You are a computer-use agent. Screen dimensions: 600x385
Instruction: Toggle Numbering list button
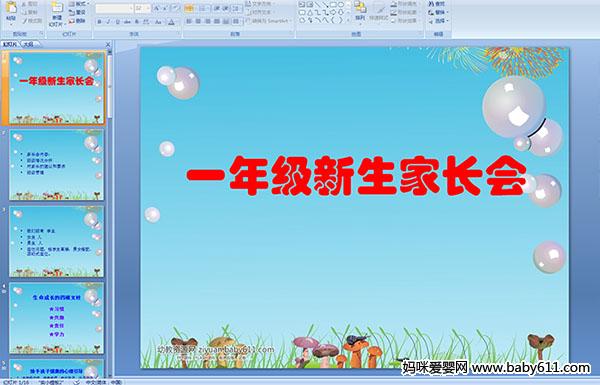click(x=203, y=8)
